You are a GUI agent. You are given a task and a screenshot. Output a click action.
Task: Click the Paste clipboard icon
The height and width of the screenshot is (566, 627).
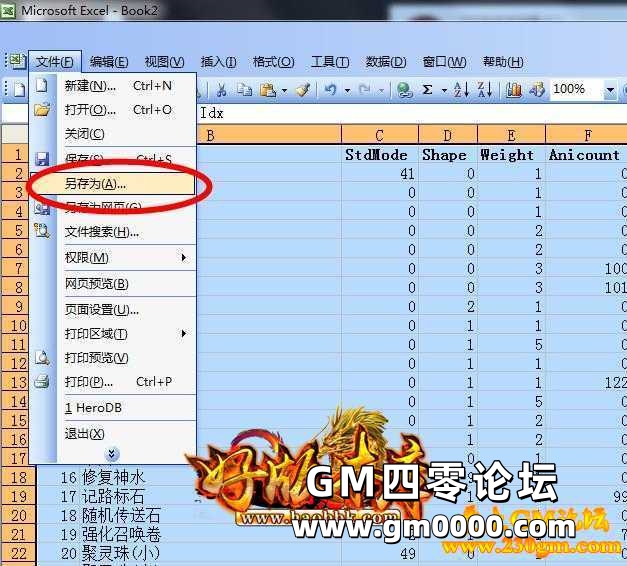point(268,89)
